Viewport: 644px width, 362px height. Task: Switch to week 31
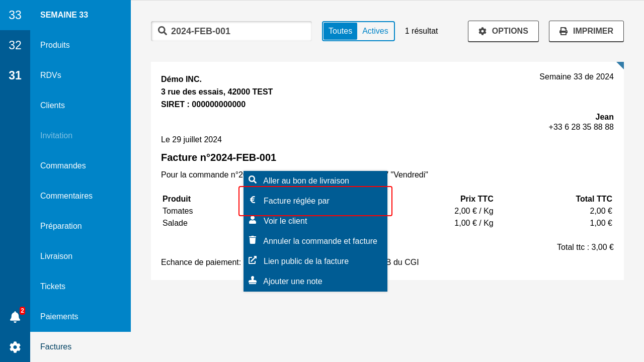pos(15,75)
